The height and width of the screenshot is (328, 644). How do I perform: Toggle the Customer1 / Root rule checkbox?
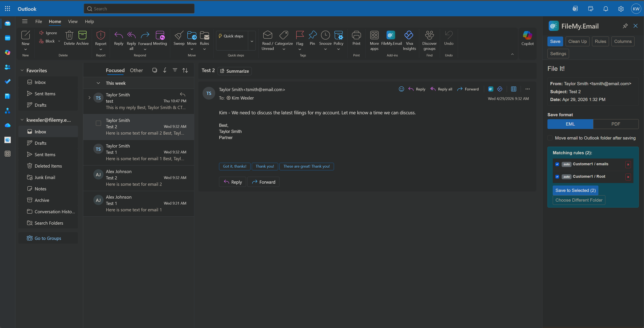click(x=557, y=177)
